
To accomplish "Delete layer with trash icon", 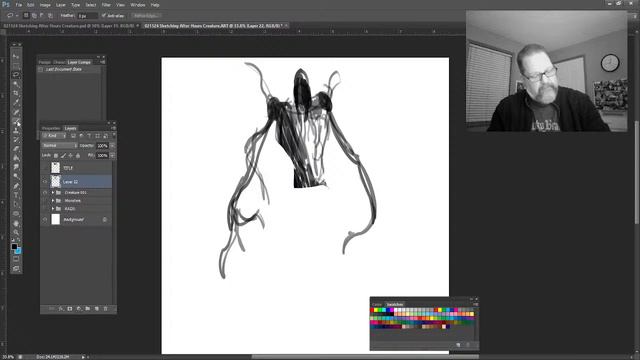I will [106, 309].
